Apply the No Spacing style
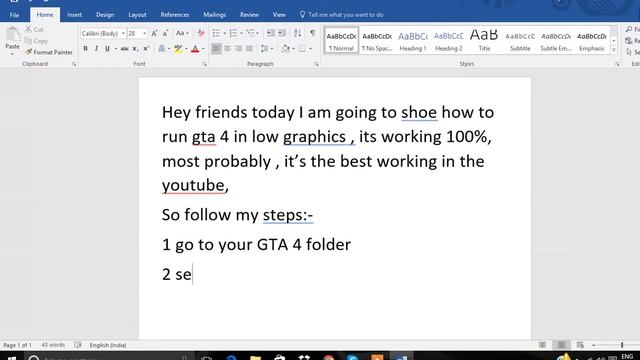The image size is (640, 360). coord(377,41)
